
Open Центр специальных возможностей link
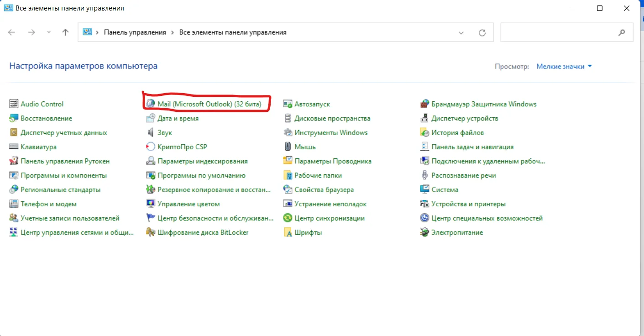(487, 218)
